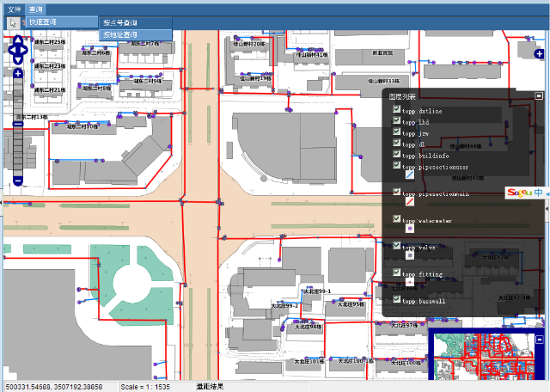
Task: Zoom in using the plus button
Action: coord(18,74)
